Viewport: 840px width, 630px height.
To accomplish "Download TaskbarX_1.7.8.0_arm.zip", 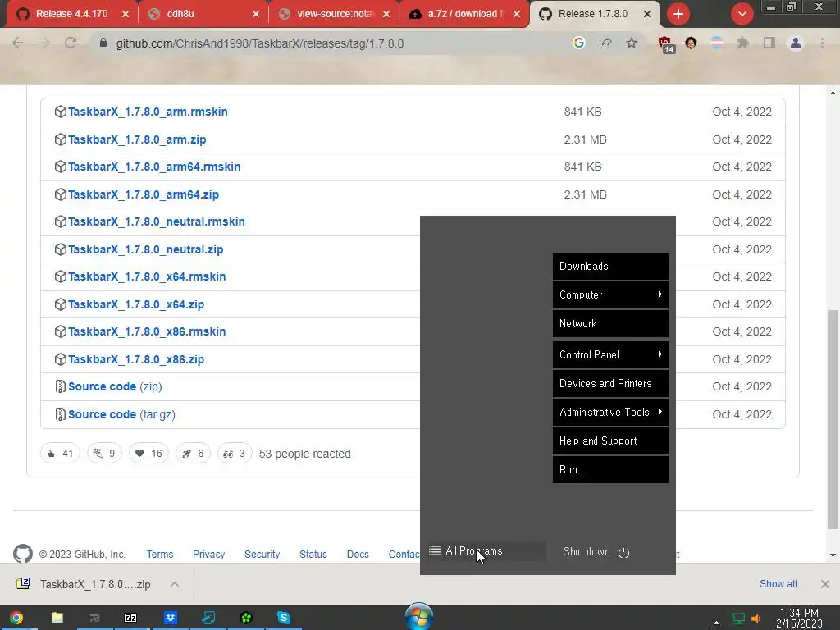I will (x=137, y=139).
